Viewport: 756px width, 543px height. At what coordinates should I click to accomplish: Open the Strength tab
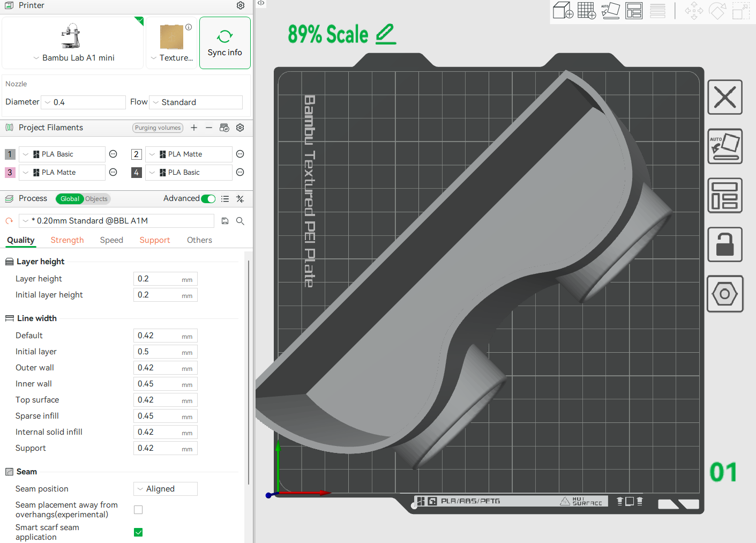68,240
